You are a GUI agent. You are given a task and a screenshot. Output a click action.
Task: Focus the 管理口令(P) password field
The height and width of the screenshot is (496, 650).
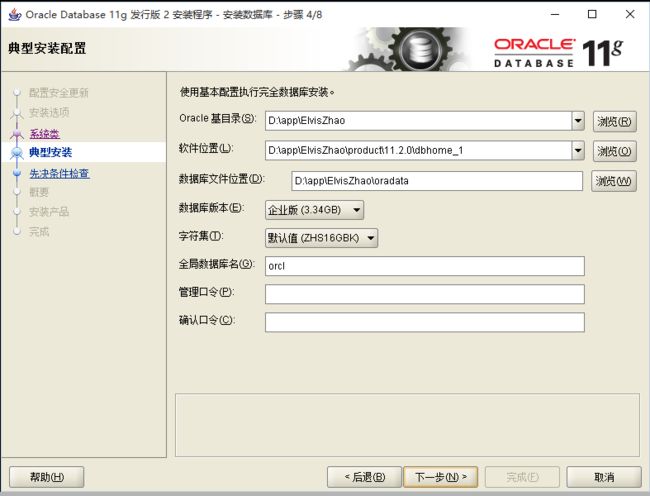click(x=425, y=294)
